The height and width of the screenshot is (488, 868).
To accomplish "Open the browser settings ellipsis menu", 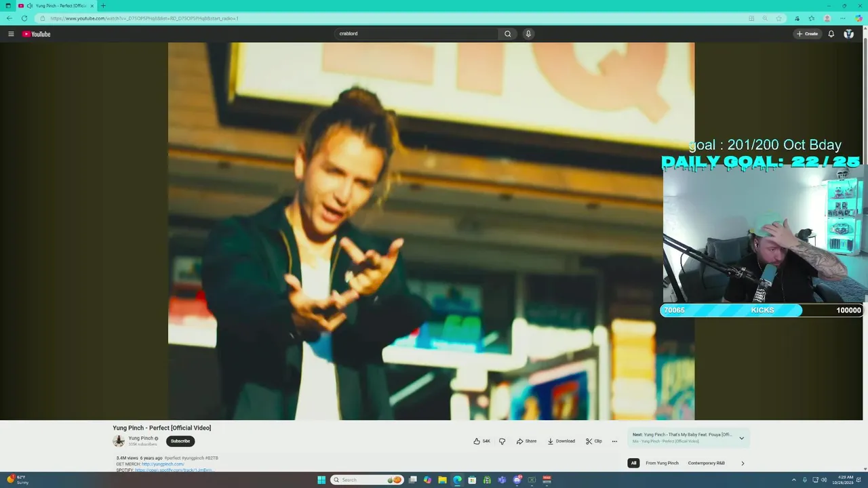I will coord(843,18).
